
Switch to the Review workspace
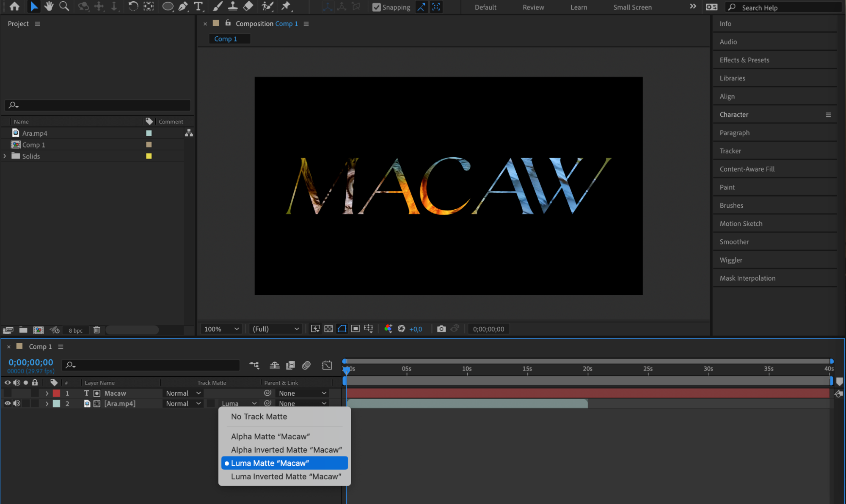coord(533,7)
